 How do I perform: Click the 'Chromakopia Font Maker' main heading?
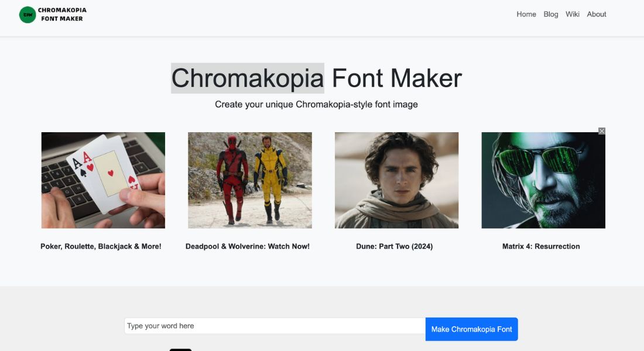coord(316,78)
